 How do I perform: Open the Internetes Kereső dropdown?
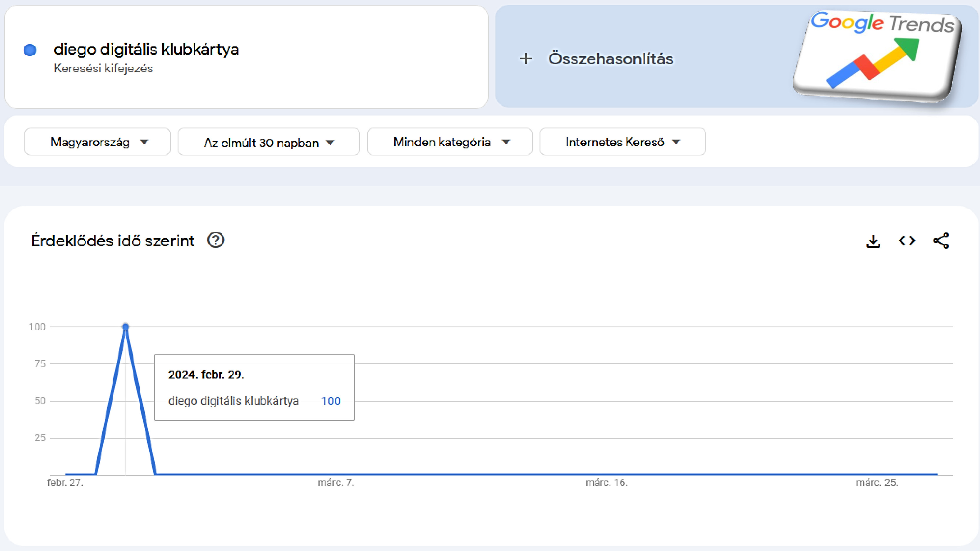(x=622, y=142)
